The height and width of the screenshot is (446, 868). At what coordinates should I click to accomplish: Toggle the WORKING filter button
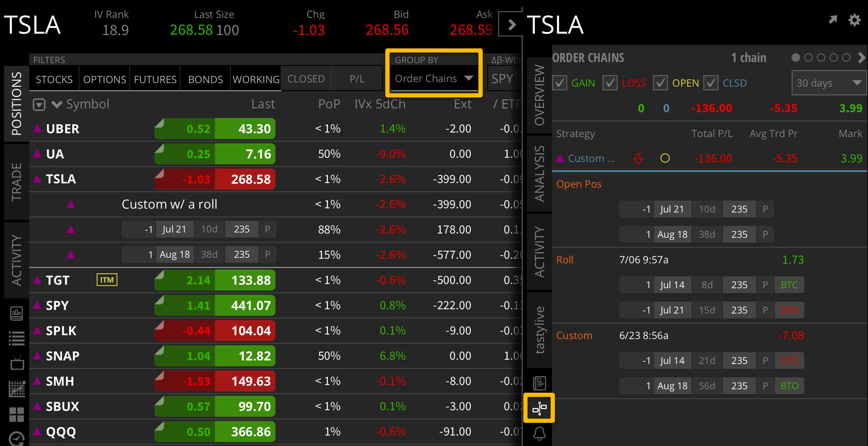click(x=256, y=79)
